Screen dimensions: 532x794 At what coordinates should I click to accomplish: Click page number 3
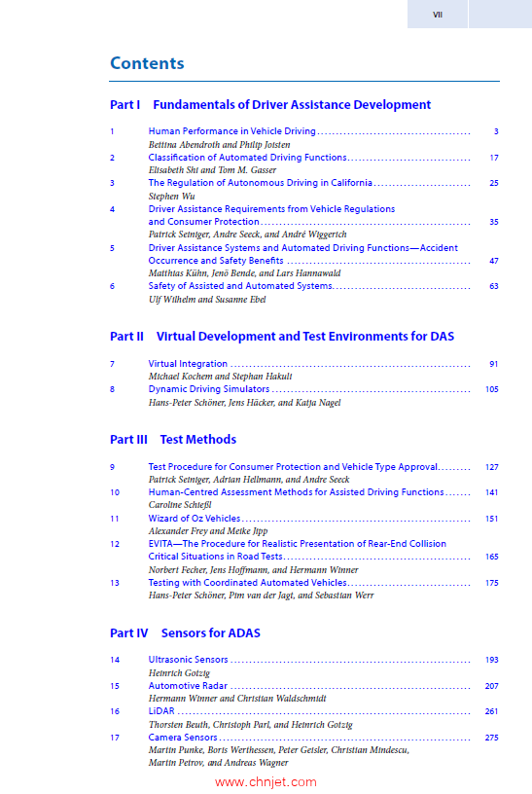coord(496,131)
